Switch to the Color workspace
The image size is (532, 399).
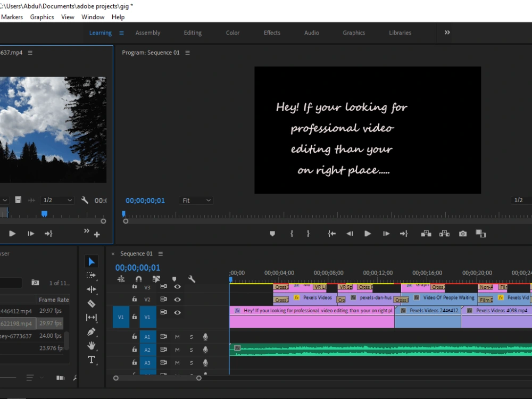coord(233,33)
